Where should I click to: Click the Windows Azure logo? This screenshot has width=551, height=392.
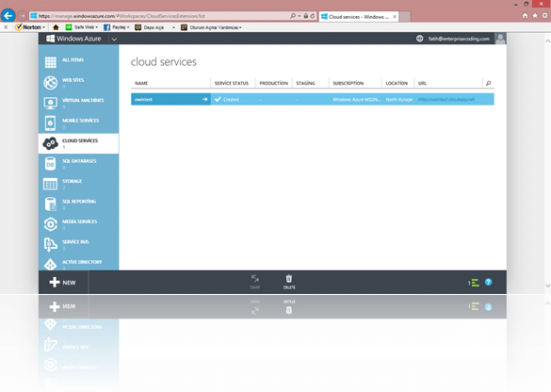pyautogui.click(x=50, y=39)
